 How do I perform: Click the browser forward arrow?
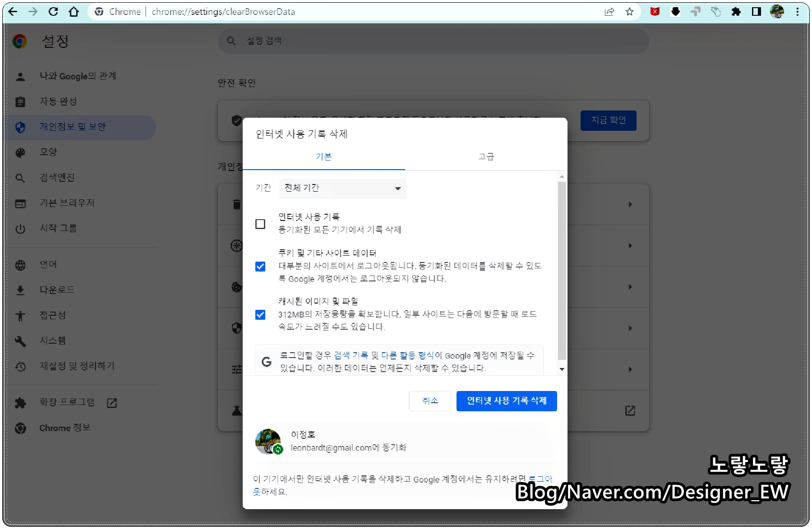tap(33, 12)
